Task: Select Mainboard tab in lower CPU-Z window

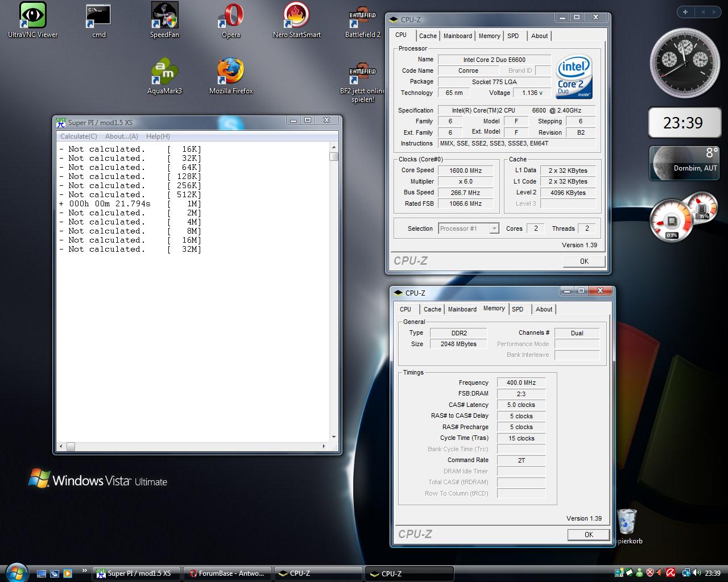Action: (462, 309)
